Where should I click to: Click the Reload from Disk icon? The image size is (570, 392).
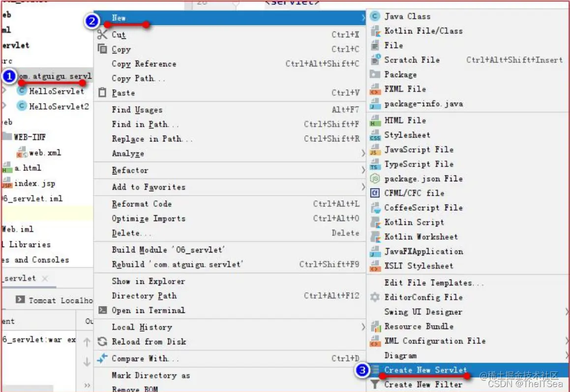click(x=102, y=341)
